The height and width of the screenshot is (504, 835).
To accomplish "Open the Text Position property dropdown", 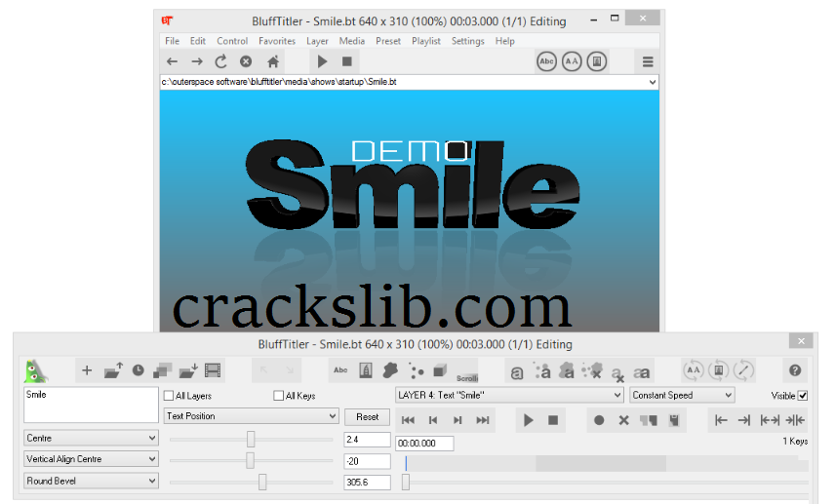I will coord(251,416).
